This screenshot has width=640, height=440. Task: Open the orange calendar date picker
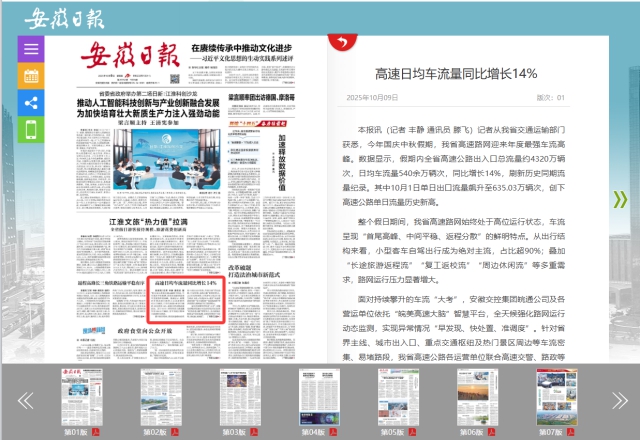[x=31, y=76]
